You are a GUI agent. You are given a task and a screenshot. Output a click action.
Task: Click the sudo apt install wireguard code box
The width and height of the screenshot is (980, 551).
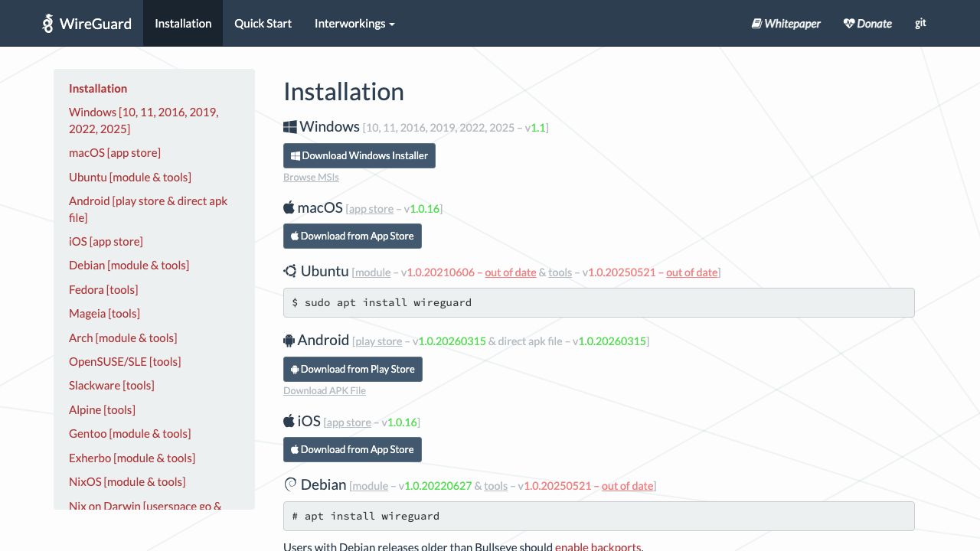coord(599,302)
